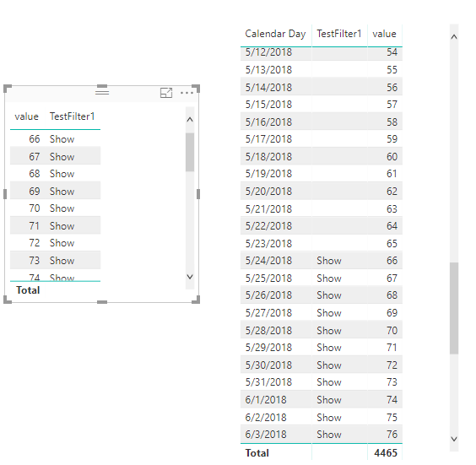Sort by TestFilter1 header in large table

[x=339, y=34]
